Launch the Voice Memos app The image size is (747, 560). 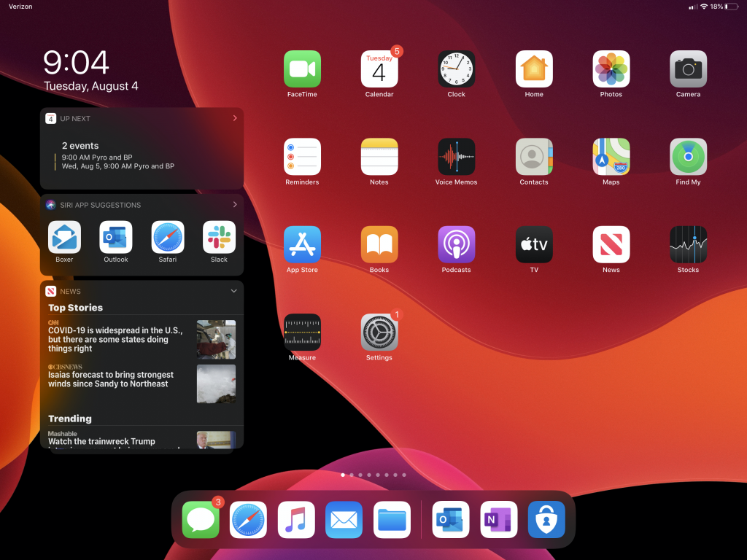(x=456, y=157)
